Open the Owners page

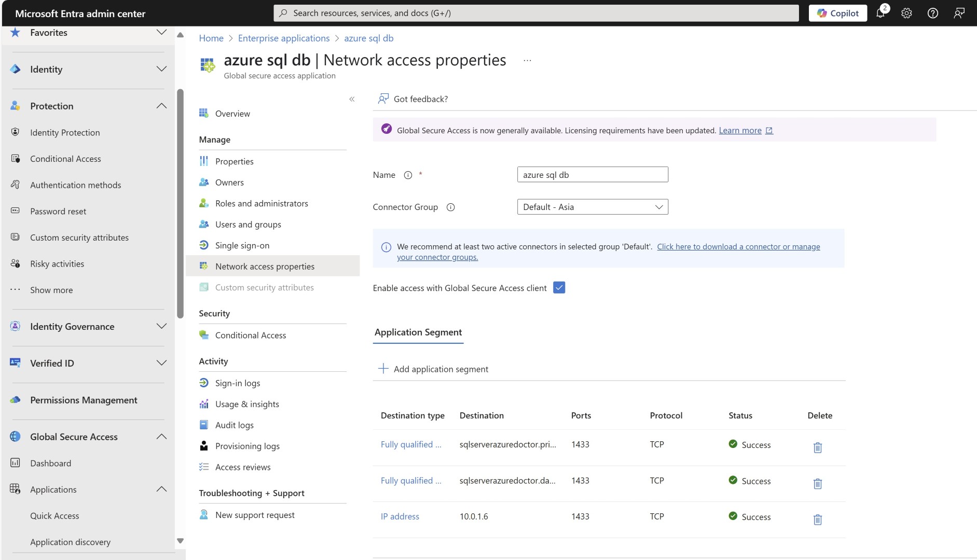[x=229, y=183]
